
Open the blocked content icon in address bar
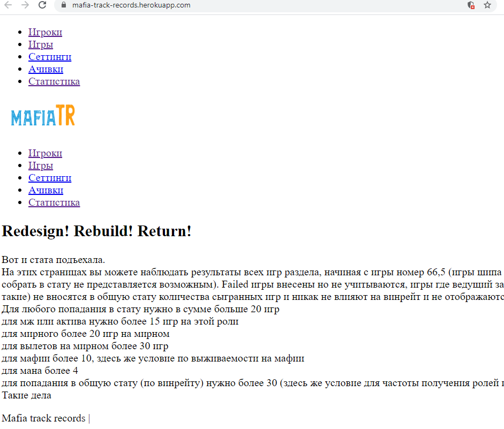(x=470, y=5)
